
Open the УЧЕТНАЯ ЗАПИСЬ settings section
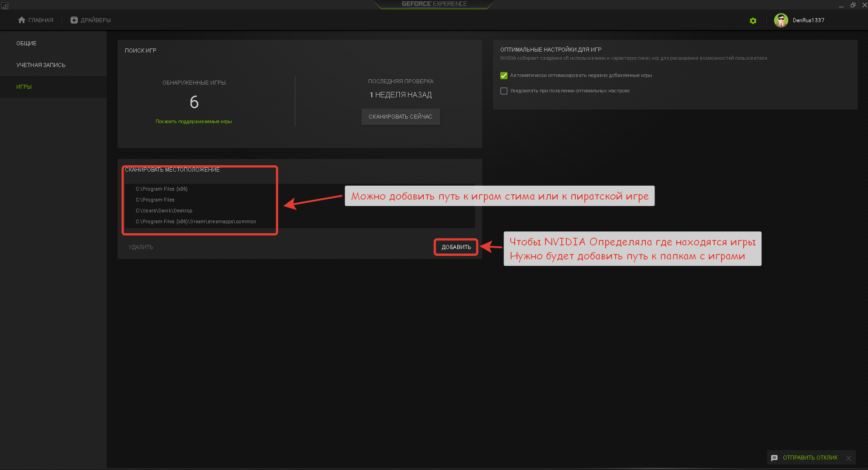pyautogui.click(x=53, y=65)
